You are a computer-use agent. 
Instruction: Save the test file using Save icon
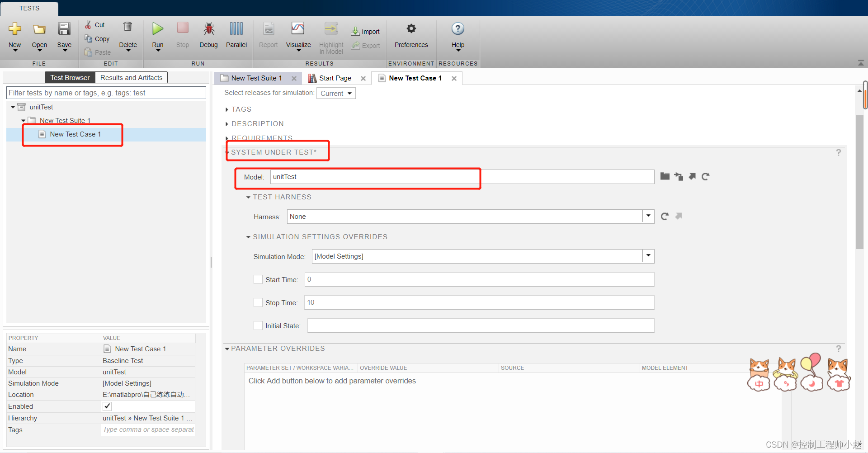64,29
